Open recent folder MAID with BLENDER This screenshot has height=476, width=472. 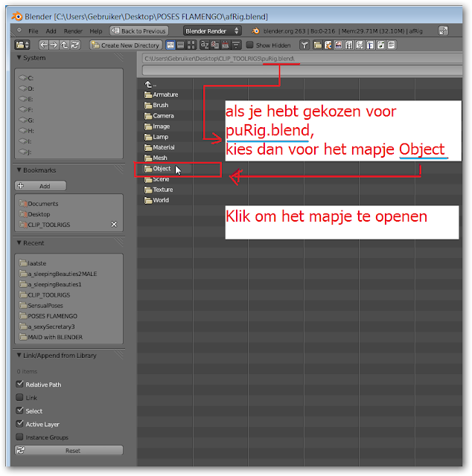51,337
